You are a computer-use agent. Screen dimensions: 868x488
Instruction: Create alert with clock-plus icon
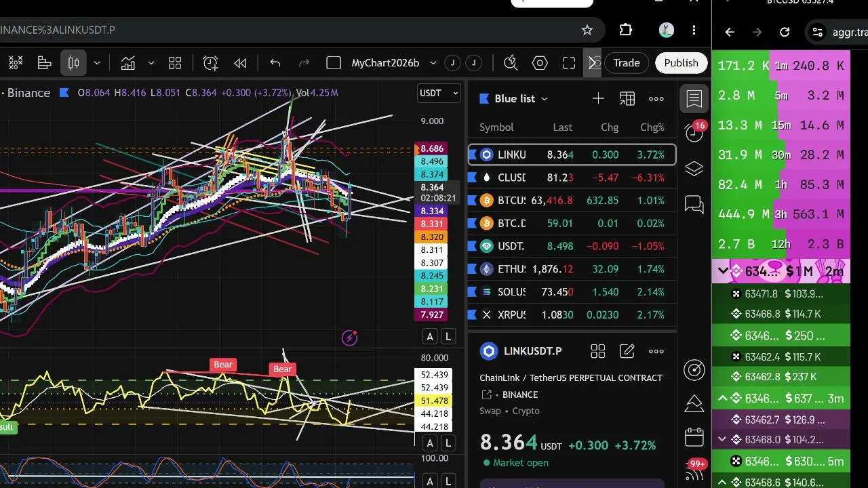[x=211, y=63]
